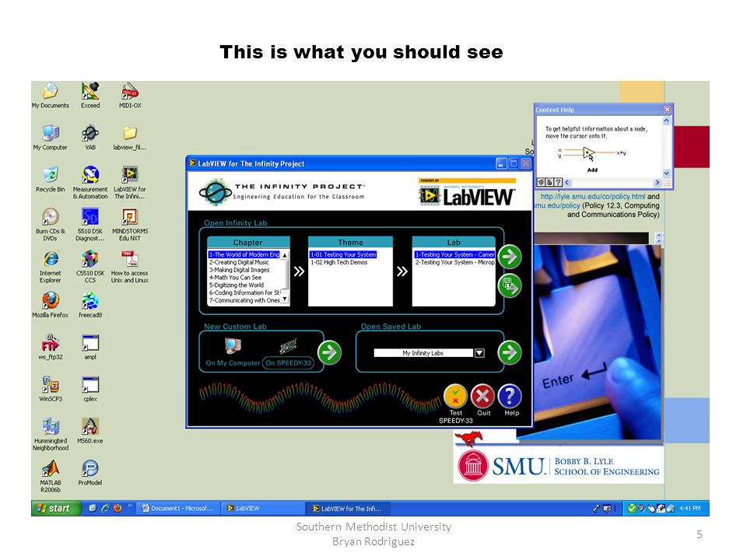
Task: Click the taskbar clock showing 4:41 PM
Action: 690,509
